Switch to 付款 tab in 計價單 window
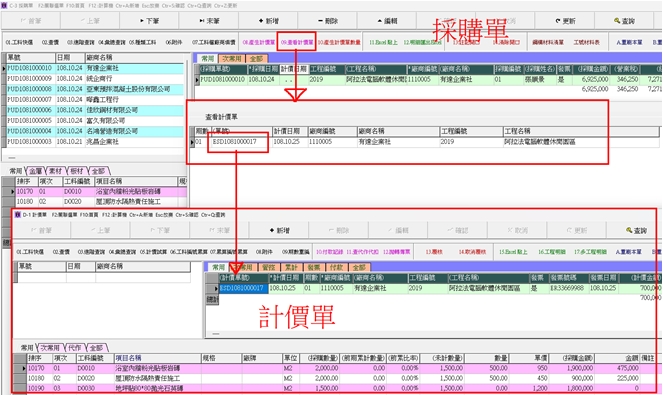Screen dimensions: 663x395 336,267
